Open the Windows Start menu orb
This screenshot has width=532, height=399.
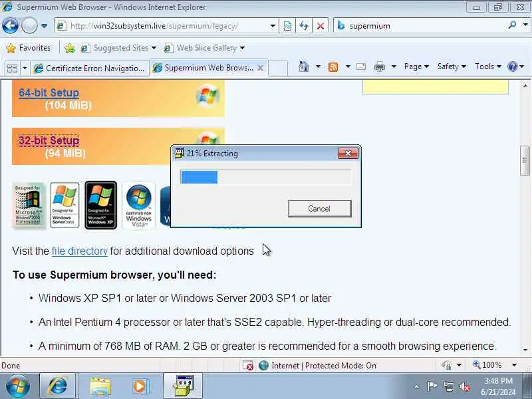tap(17, 386)
